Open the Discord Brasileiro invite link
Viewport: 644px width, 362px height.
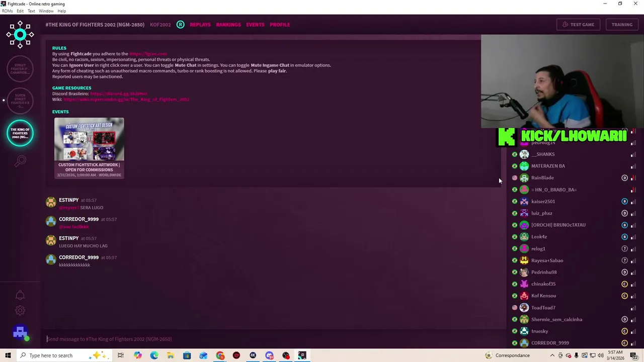(x=119, y=94)
